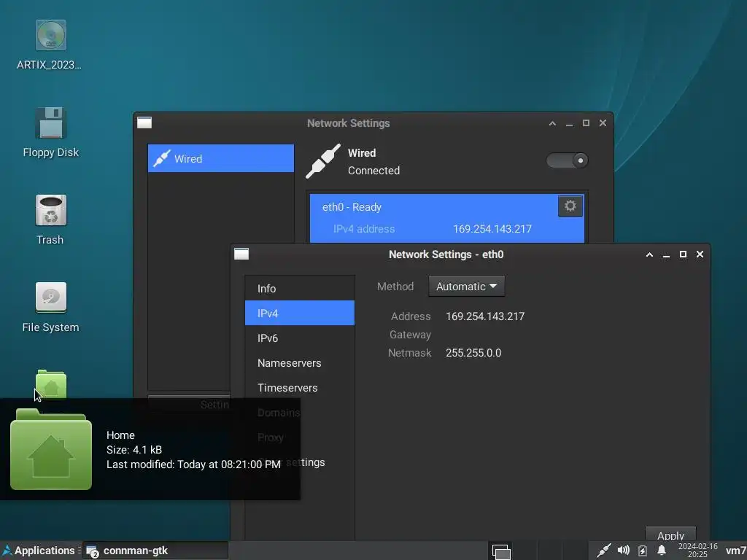Viewport: 747px width, 560px height.
Task: Close the main Network Settings window
Action: pyautogui.click(x=603, y=122)
